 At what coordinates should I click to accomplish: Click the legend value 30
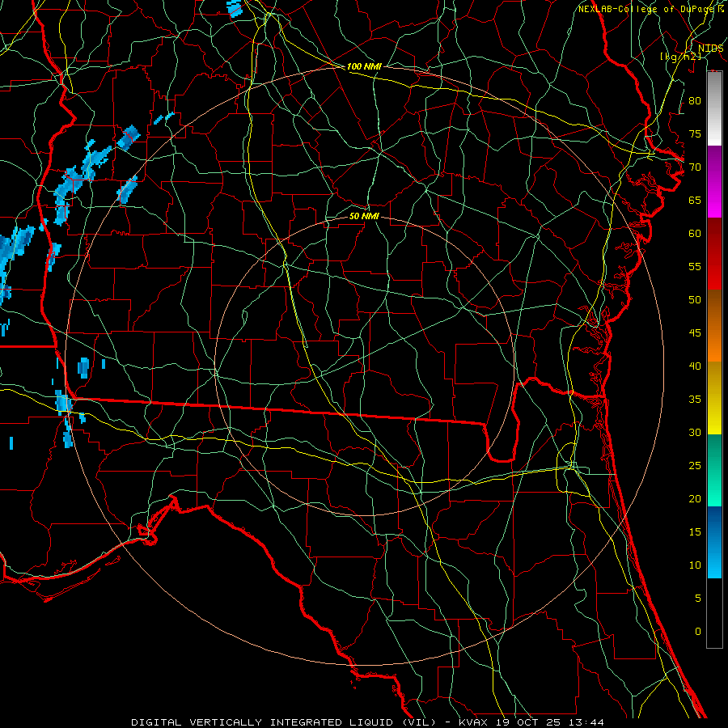pyautogui.click(x=695, y=432)
